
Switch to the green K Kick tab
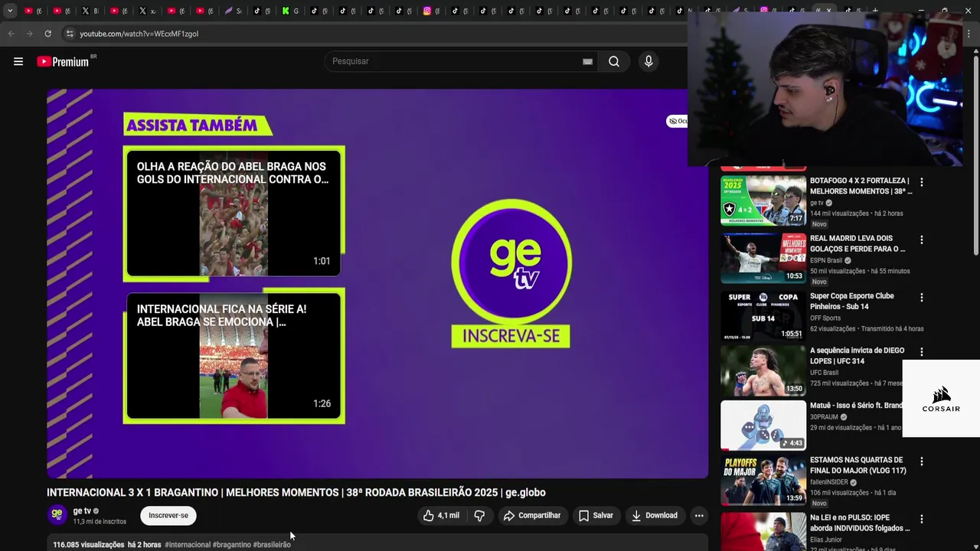coord(289,11)
